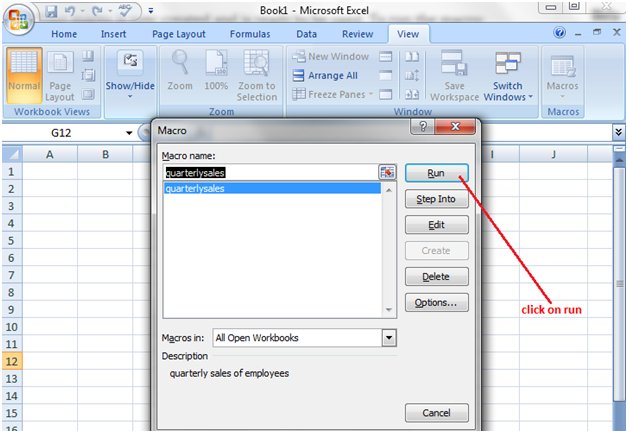628x433 pixels.
Task: Open the Name Box dropdown arrow
Action: (129, 133)
